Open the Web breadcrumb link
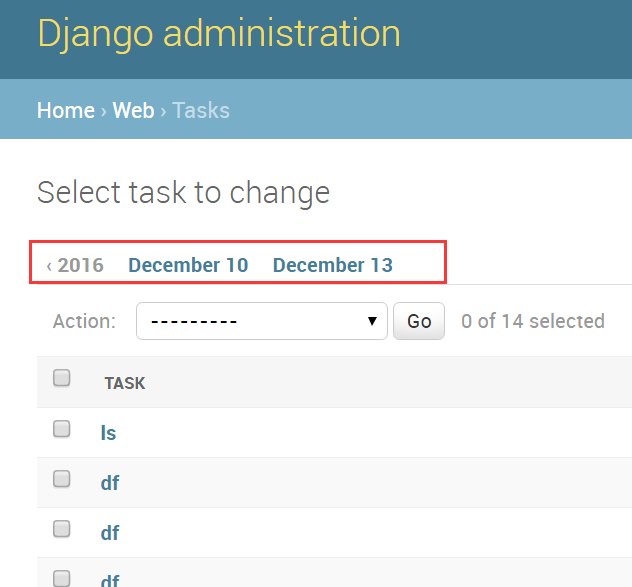 click(133, 110)
